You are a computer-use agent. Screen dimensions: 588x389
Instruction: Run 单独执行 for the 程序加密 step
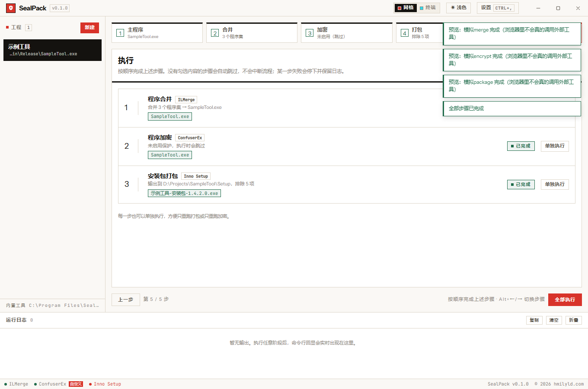[555, 146]
